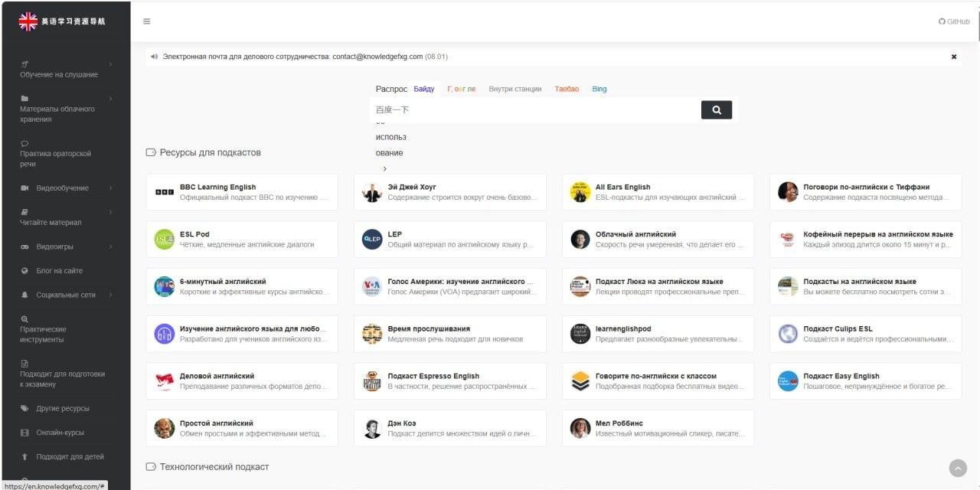Click the site logo with UK flag
This screenshot has width=980, height=490.
coord(62,21)
